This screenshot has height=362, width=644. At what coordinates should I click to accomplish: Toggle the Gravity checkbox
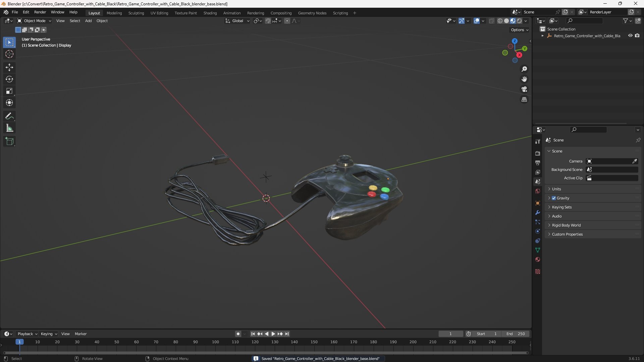554,198
